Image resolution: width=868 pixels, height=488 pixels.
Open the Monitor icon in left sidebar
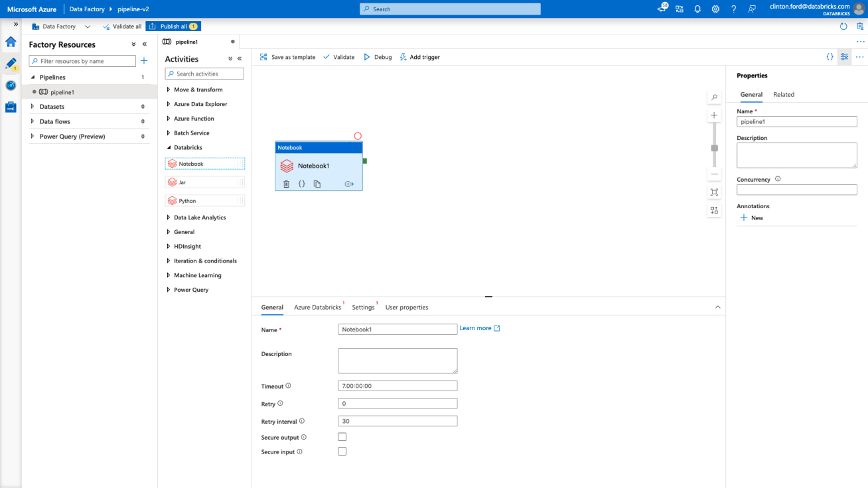[11, 86]
